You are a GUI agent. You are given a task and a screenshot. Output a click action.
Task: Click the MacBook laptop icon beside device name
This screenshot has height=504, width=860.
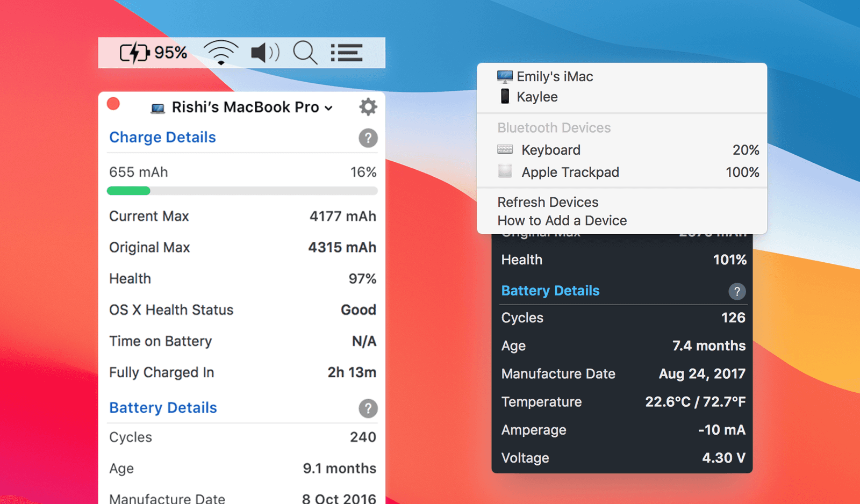[157, 108]
